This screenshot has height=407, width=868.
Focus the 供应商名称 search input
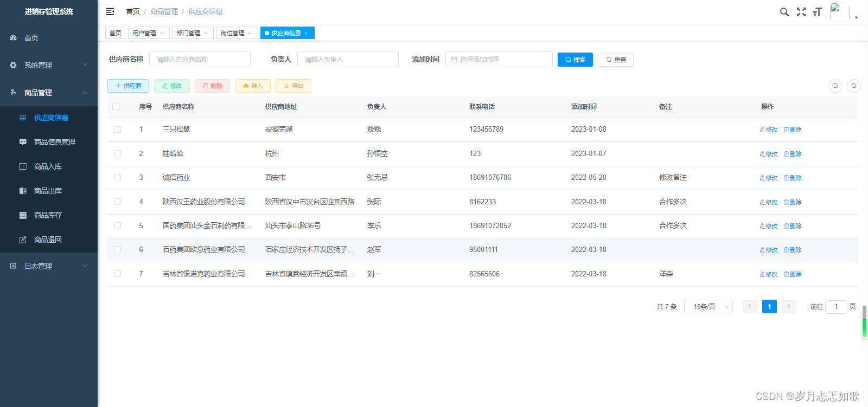pyautogui.click(x=200, y=60)
